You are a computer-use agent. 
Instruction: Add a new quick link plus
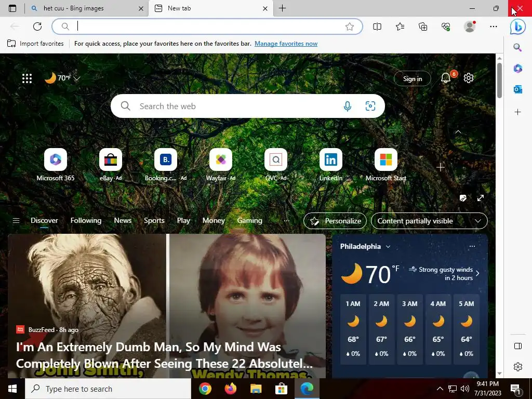441,167
